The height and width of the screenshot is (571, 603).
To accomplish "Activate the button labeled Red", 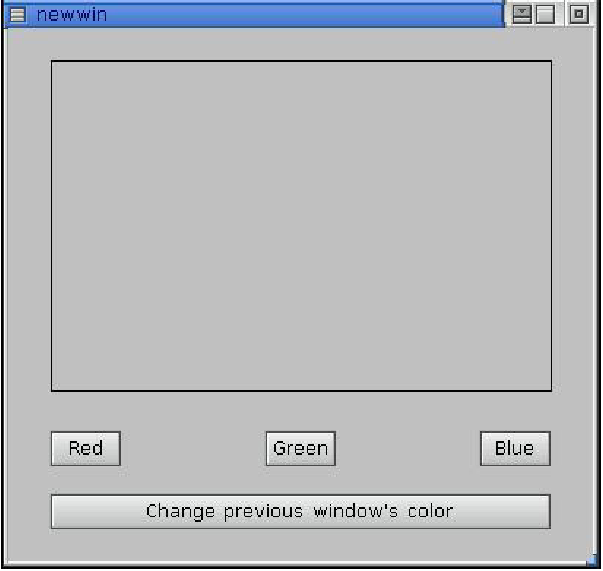I will [x=86, y=448].
